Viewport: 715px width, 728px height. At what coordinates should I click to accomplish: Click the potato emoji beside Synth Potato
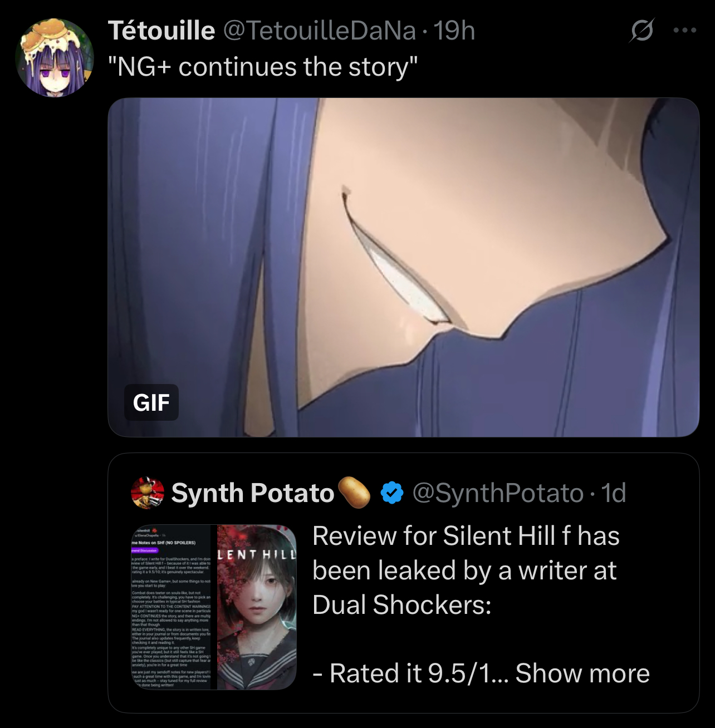354,493
